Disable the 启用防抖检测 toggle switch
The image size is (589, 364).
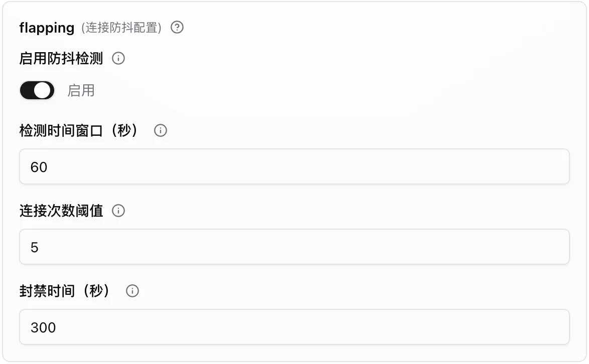click(37, 91)
